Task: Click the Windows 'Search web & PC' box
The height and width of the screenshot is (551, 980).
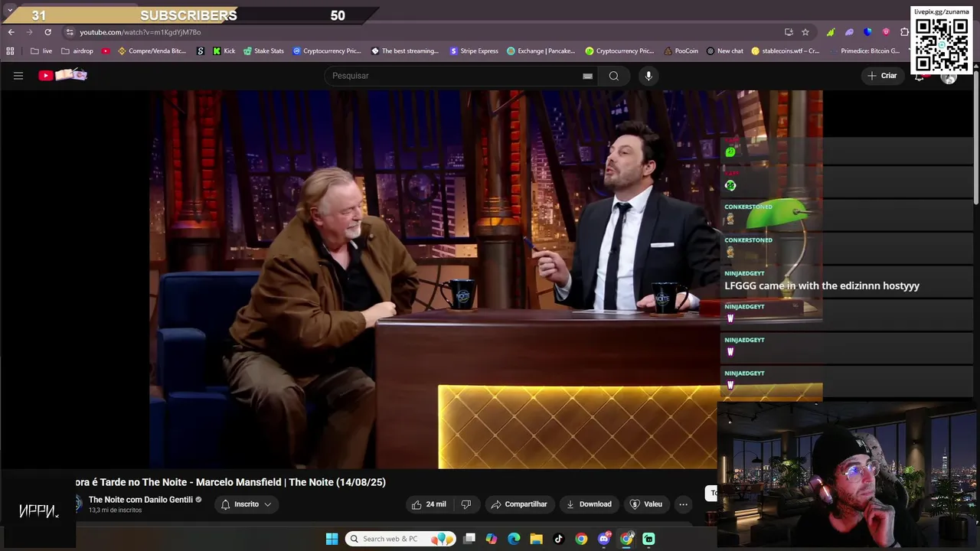Action: (x=400, y=539)
